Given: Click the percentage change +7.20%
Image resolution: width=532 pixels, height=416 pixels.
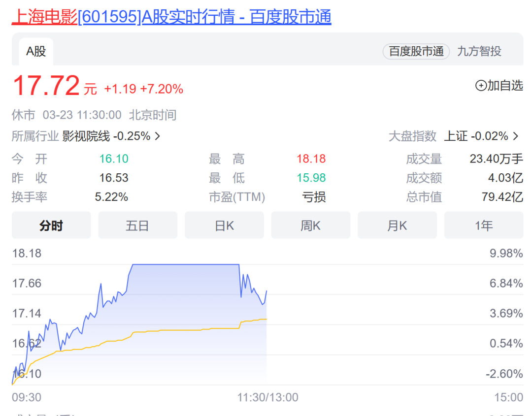Looking at the screenshot, I should [x=162, y=89].
